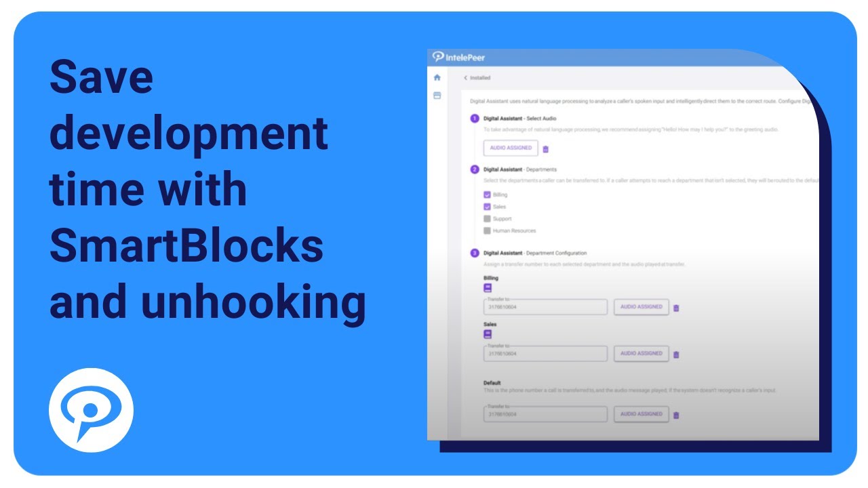Click the 'Human Resources' label text
The image size is (868, 488).
pyautogui.click(x=514, y=231)
